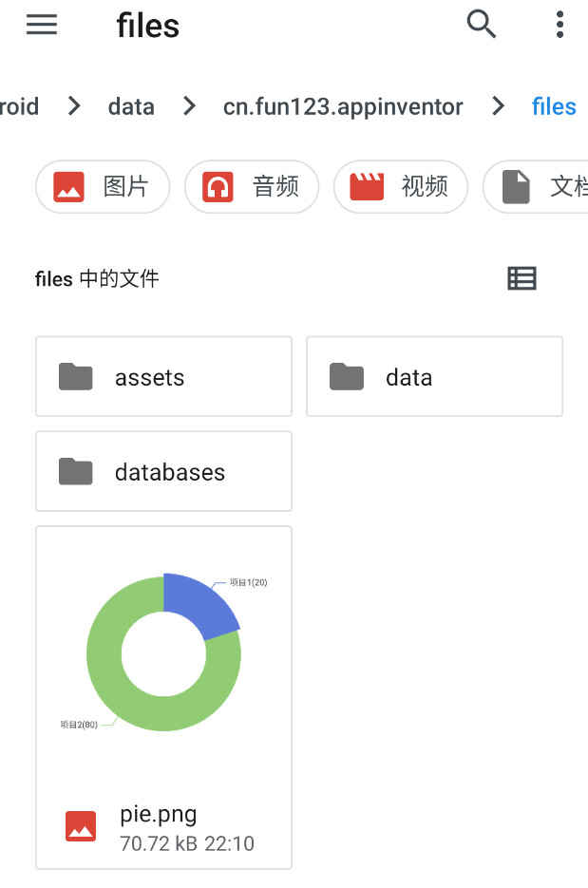
Task: Open the pie.png donut chart thumbnail
Action: pos(163,655)
